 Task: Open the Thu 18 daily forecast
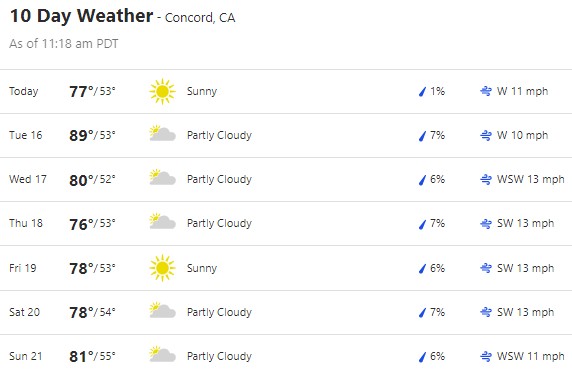tap(286, 224)
